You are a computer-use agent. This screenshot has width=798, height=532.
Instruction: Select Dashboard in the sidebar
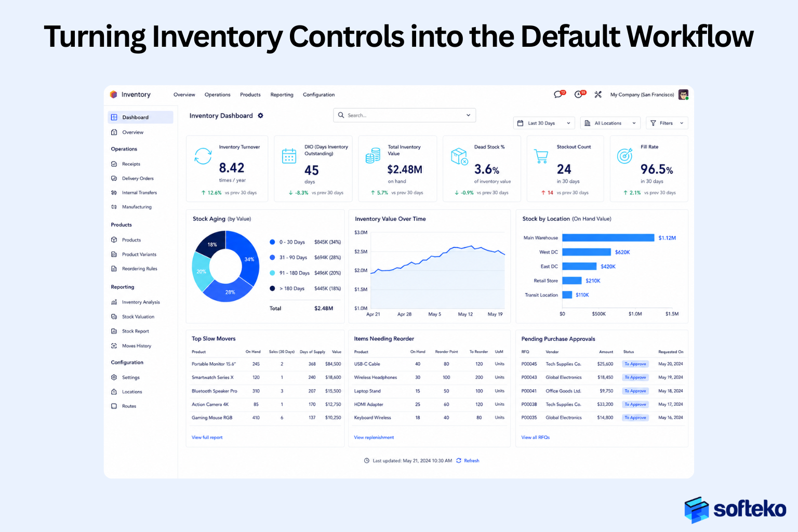[x=140, y=117]
